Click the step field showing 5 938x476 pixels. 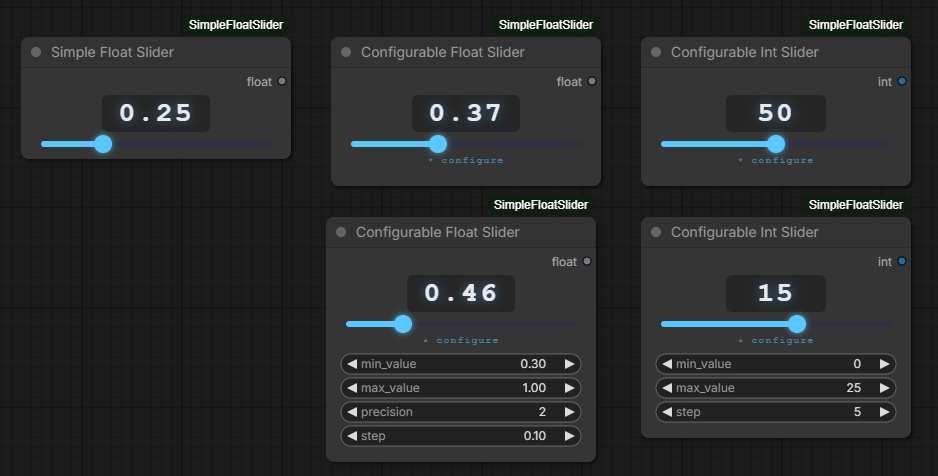tap(776, 412)
